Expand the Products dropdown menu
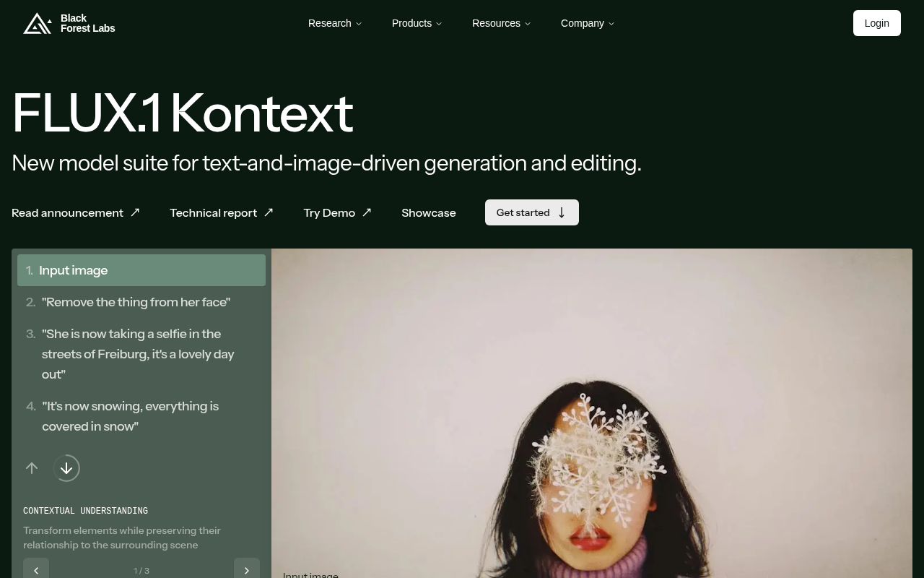 pos(417,23)
